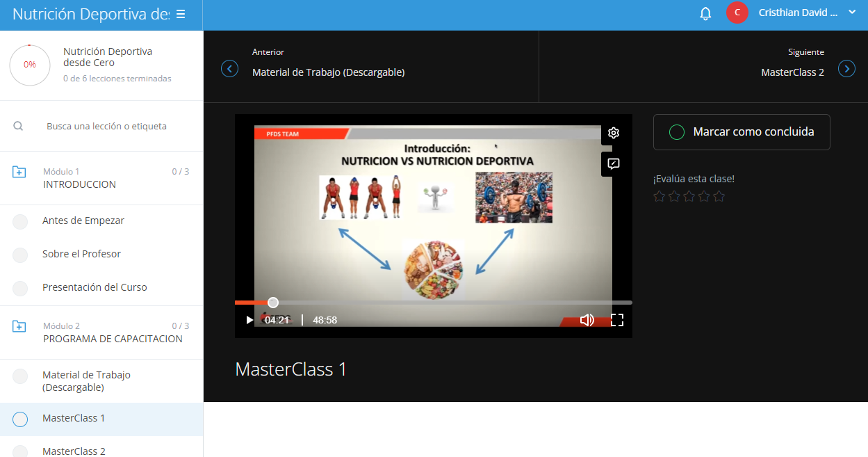This screenshot has height=457, width=868.
Task: Click the notifications bell icon
Action: pos(705,13)
